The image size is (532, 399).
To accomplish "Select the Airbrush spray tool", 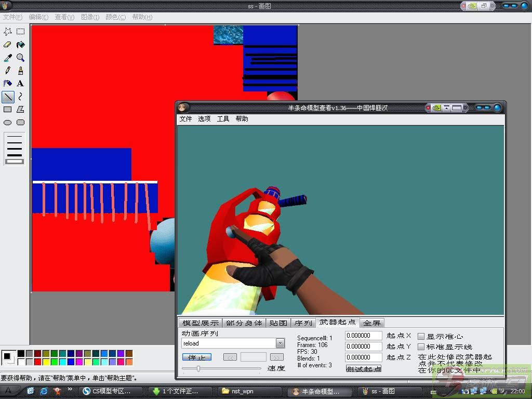I will (8, 83).
